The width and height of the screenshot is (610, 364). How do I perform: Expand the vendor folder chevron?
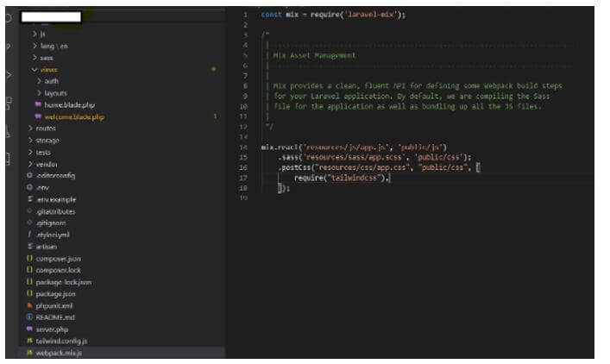point(30,164)
